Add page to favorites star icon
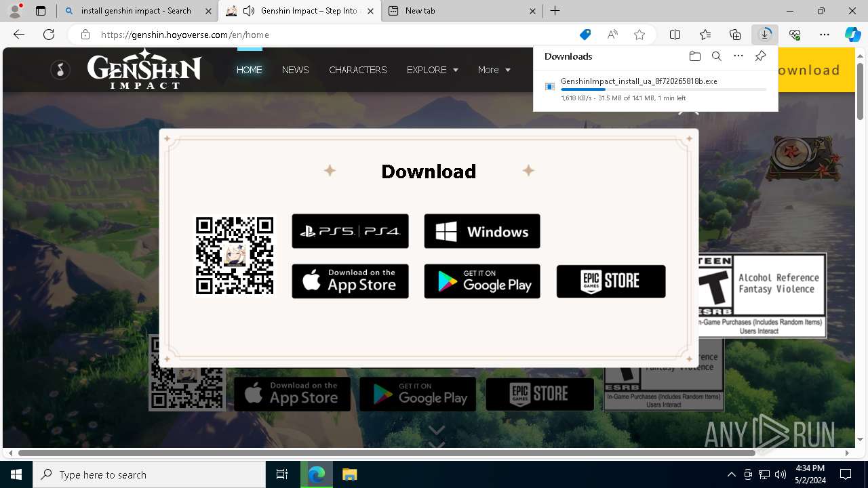This screenshot has width=868, height=488. [x=639, y=35]
